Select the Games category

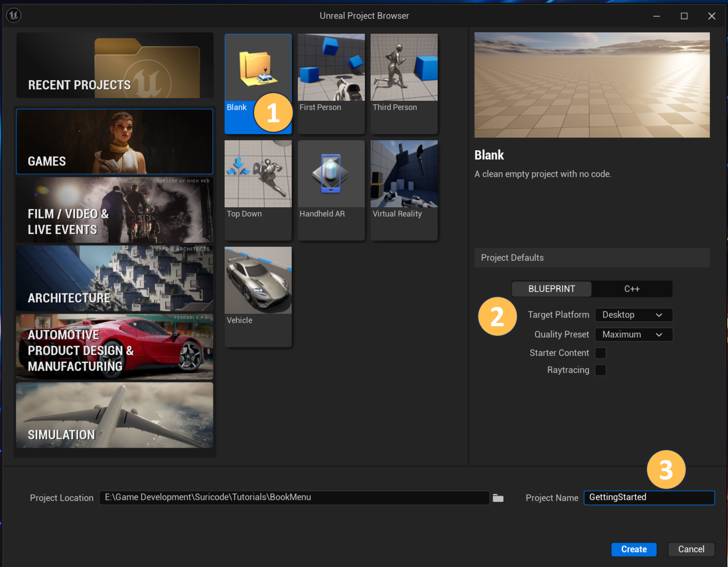(115, 142)
